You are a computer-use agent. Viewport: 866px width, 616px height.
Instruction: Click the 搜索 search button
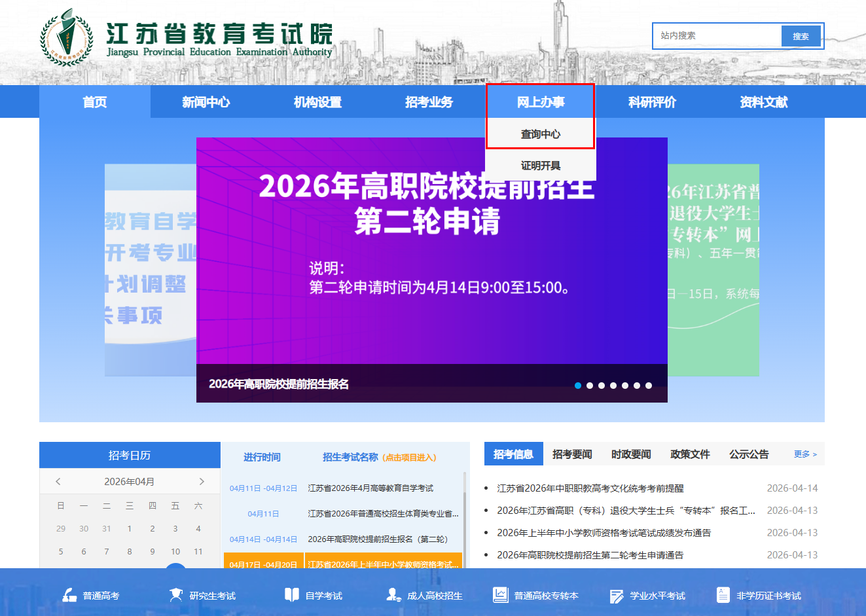pyautogui.click(x=801, y=36)
